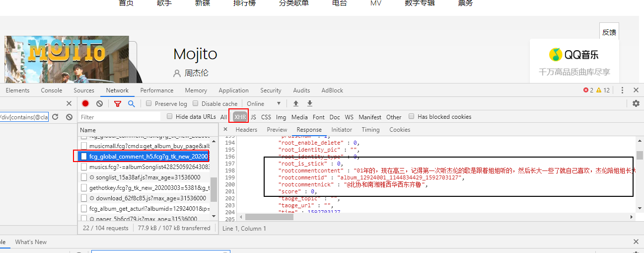Click the red error count indicator

tap(588, 90)
